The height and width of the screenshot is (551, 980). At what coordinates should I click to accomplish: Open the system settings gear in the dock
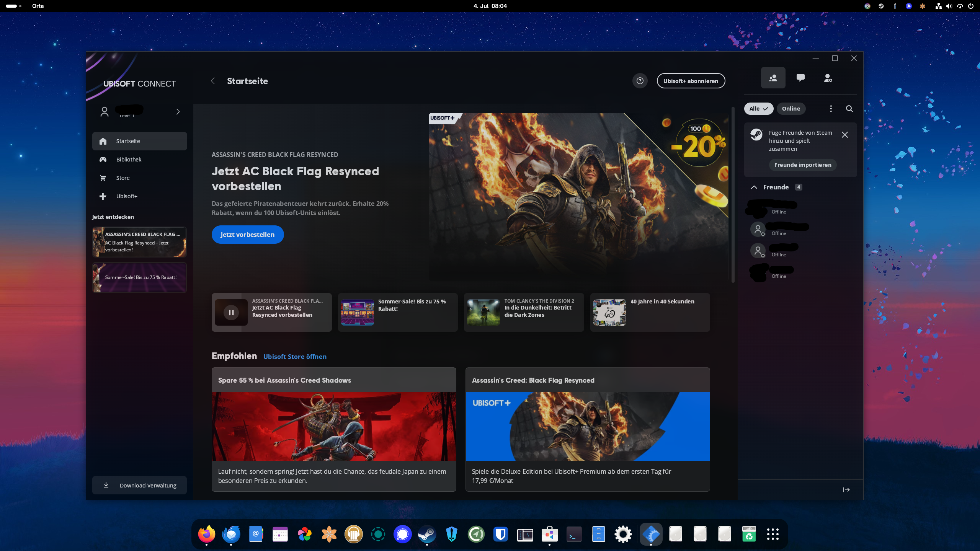[623, 534]
